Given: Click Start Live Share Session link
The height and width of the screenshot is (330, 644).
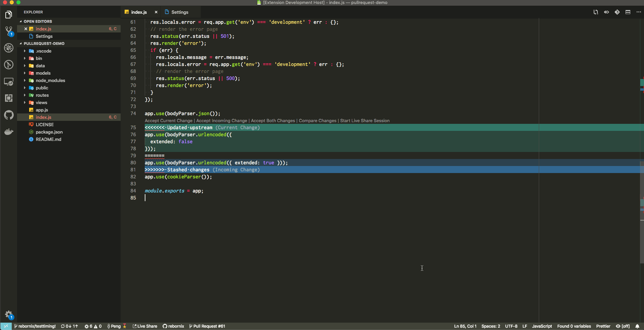Looking at the screenshot, I should coord(365,120).
